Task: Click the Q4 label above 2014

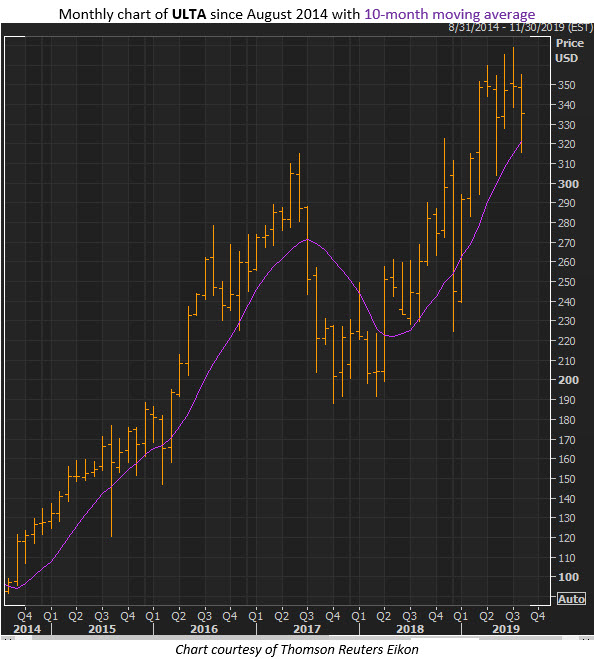Action: 24,616
